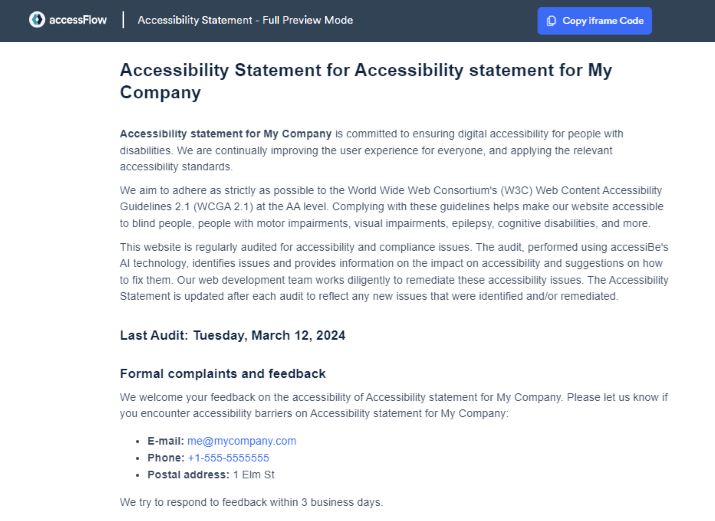Click the bold company name opening the first paragraph
Viewport: 715px width, 521px height.
[x=225, y=134]
